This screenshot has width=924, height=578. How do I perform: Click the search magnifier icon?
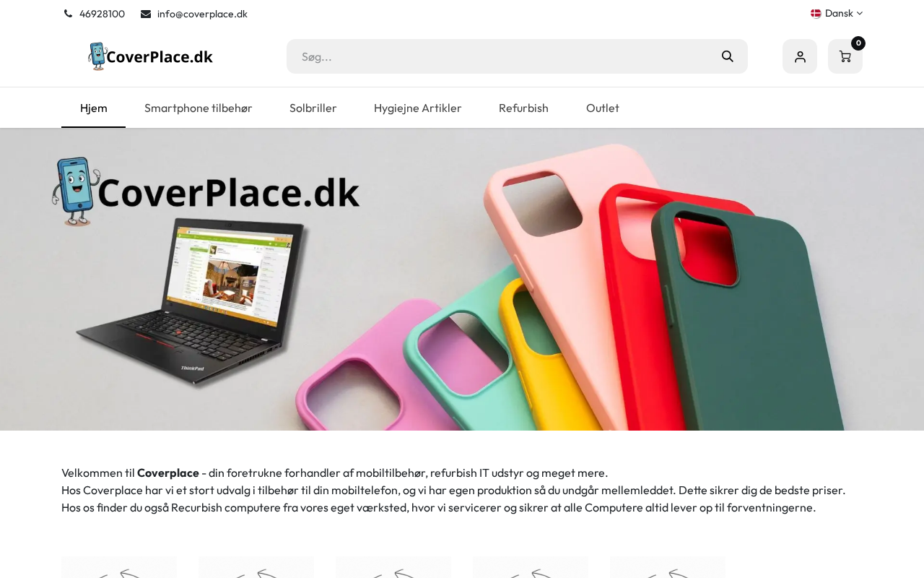727,56
